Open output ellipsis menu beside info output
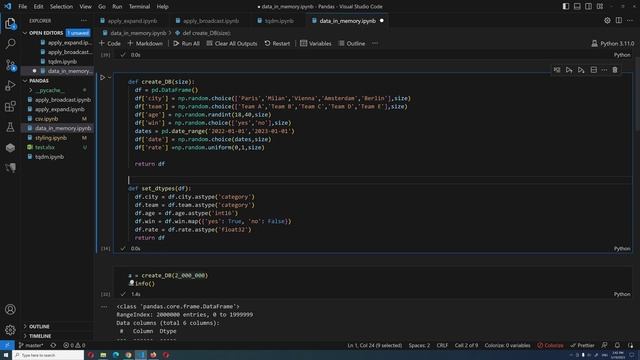 pyautogui.click(x=104, y=306)
